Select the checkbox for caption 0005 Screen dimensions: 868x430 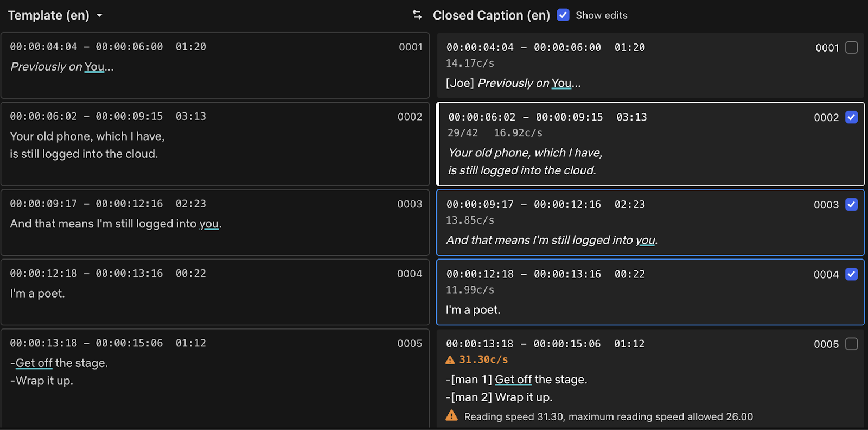tap(851, 344)
